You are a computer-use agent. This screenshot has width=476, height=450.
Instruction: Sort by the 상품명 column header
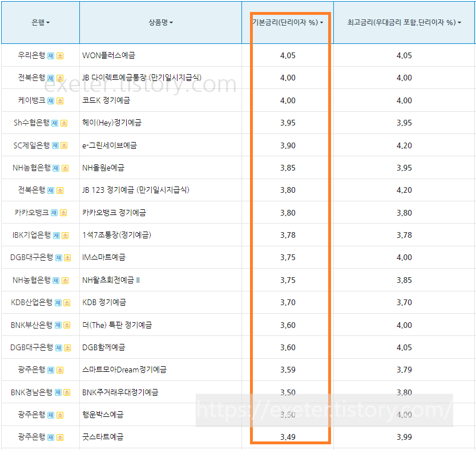pyautogui.click(x=160, y=22)
